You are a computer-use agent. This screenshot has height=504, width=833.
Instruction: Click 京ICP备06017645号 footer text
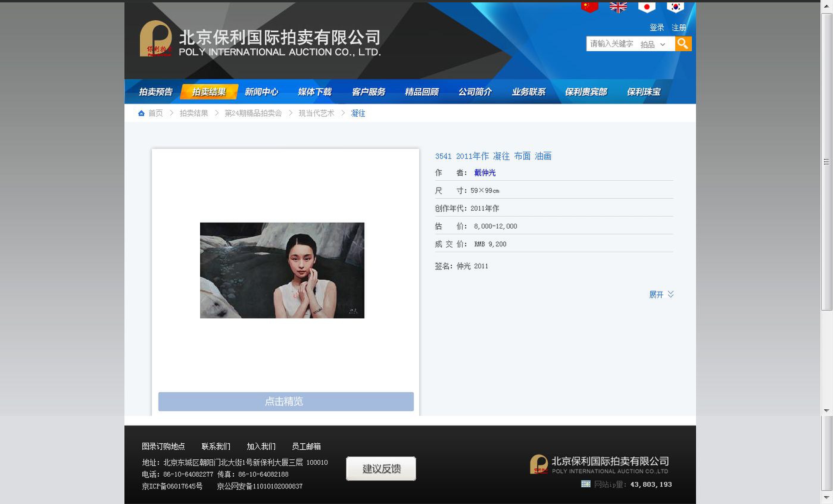point(172,486)
